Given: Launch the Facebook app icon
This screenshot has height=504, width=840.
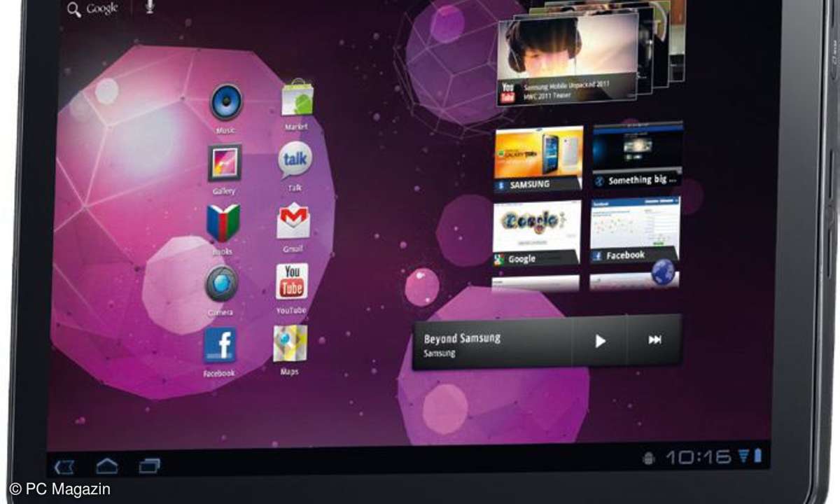Looking at the screenshot, I should [220, 346].
